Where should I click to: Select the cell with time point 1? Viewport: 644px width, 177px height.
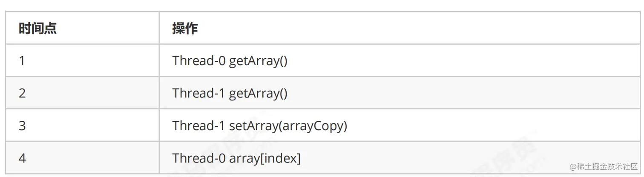[x=82, y=60]
